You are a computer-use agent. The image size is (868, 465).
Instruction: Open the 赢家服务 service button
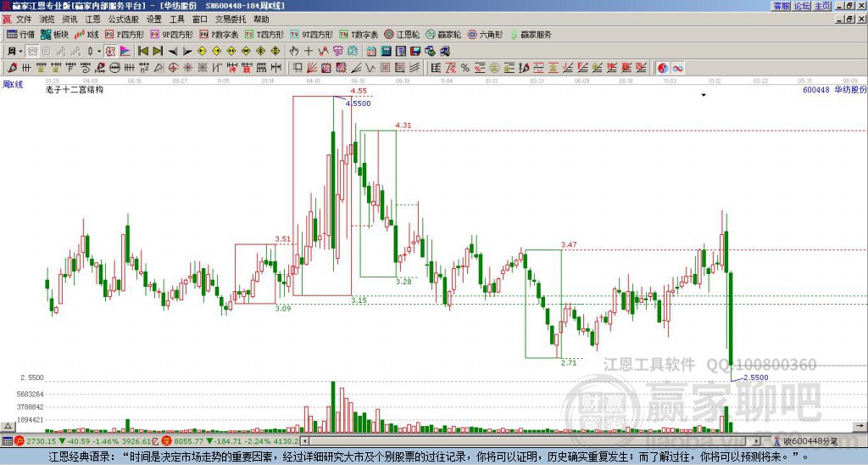pyautogui.click(x=531, y=34)
